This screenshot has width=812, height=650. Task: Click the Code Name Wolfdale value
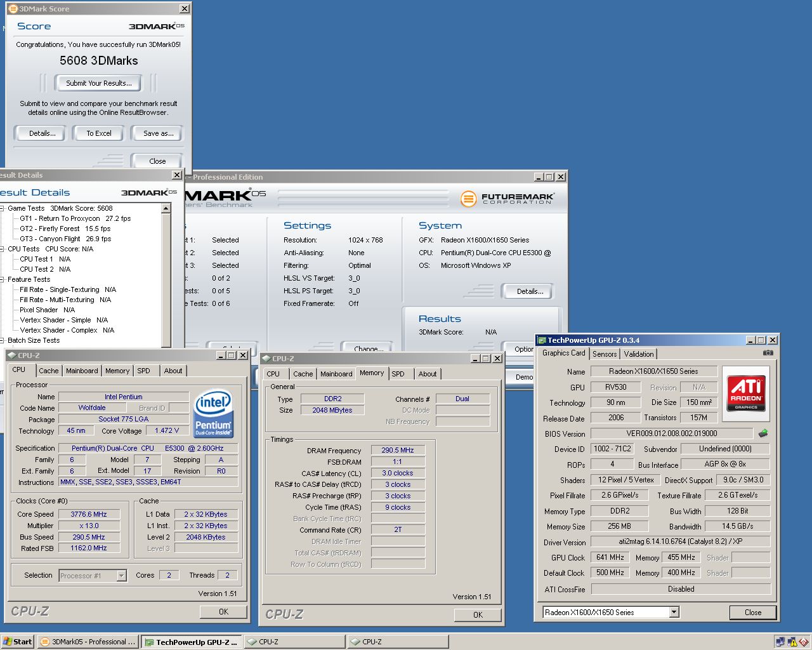pyautogui.click(x=92, y=408)
